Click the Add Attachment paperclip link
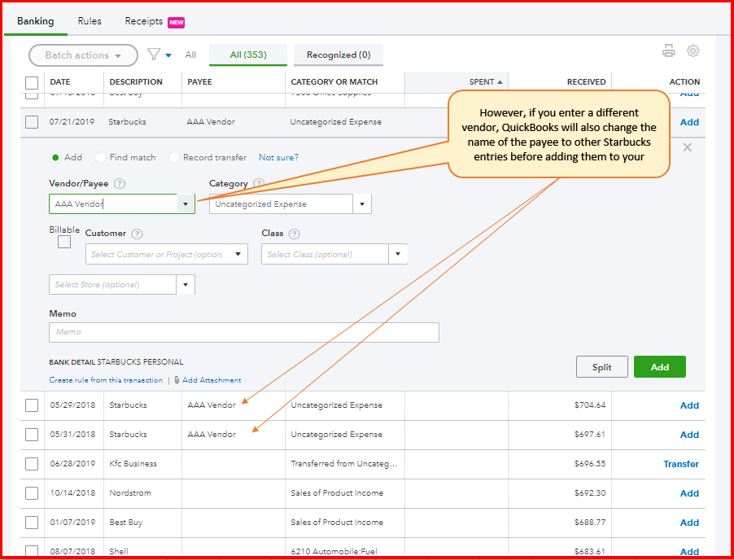Image resolution: width=734 pixels, height=560 pixels. [x=208, y=380]
